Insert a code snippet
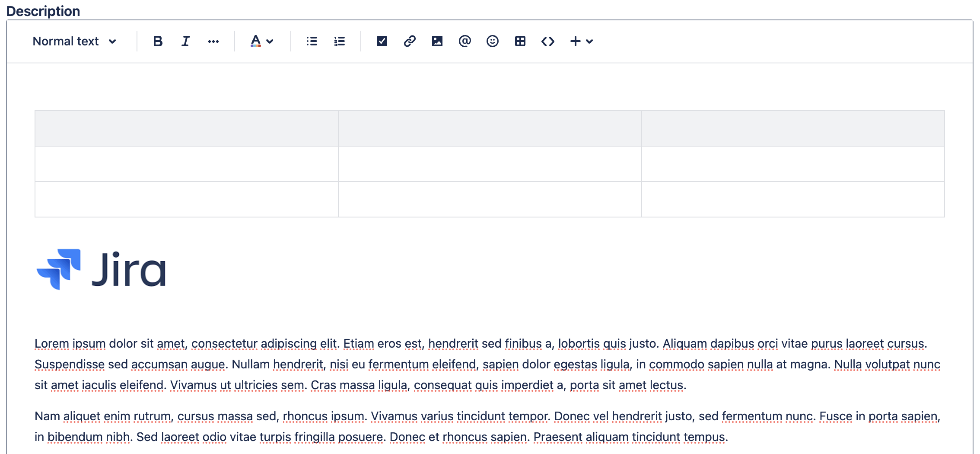 tap(547, 42)
